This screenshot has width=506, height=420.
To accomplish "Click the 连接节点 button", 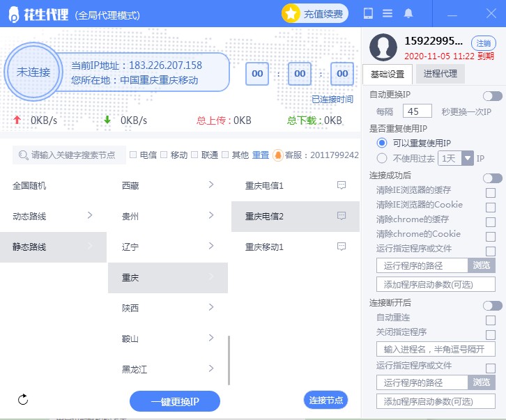I will point(325,400).
